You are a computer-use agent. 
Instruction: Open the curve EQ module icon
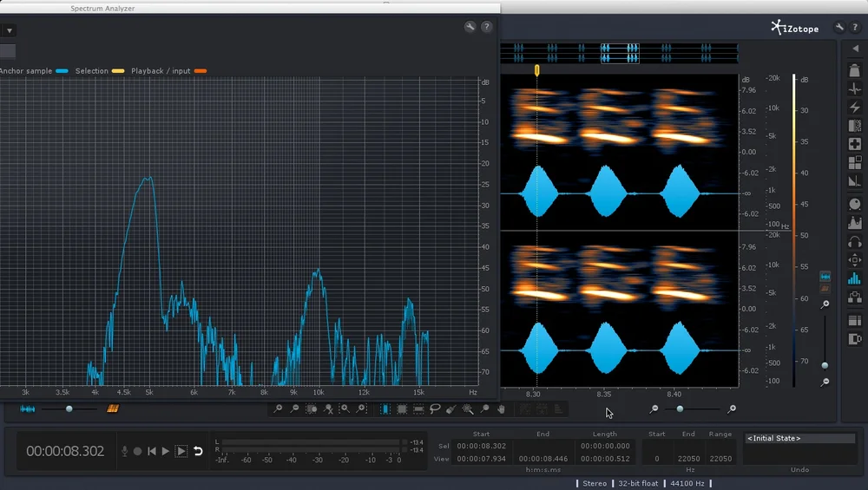click(855, 223)
